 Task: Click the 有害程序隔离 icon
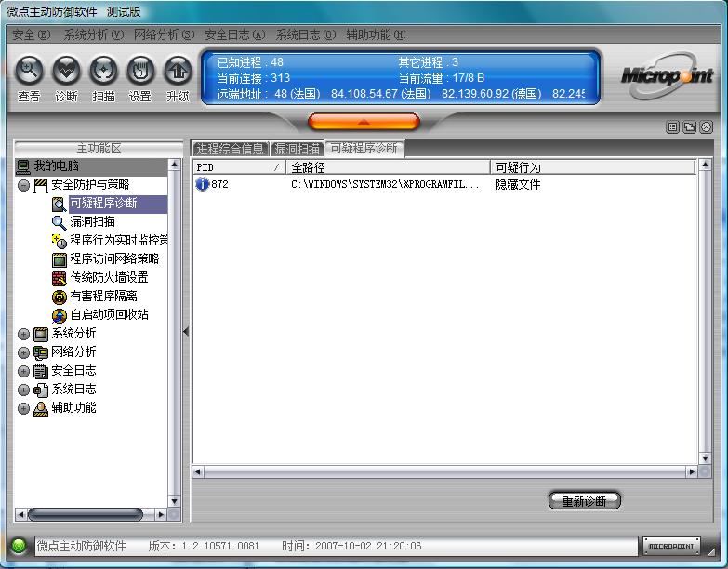pyautogui.click(x=59, y=297)
